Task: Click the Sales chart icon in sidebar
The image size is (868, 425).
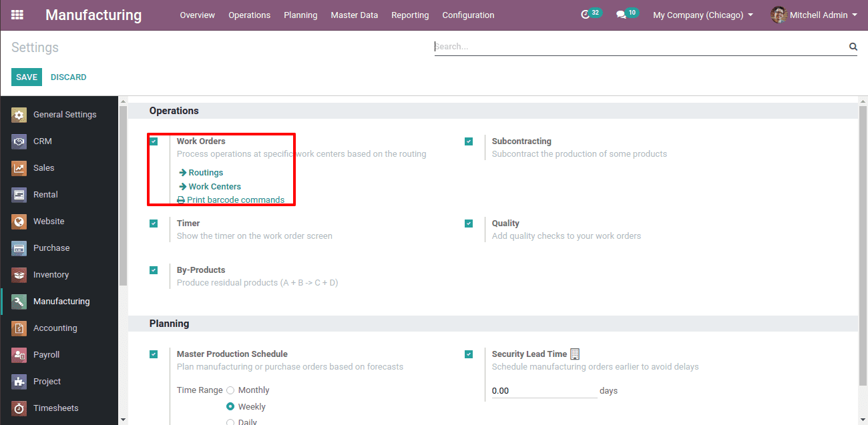Action: 19,168
